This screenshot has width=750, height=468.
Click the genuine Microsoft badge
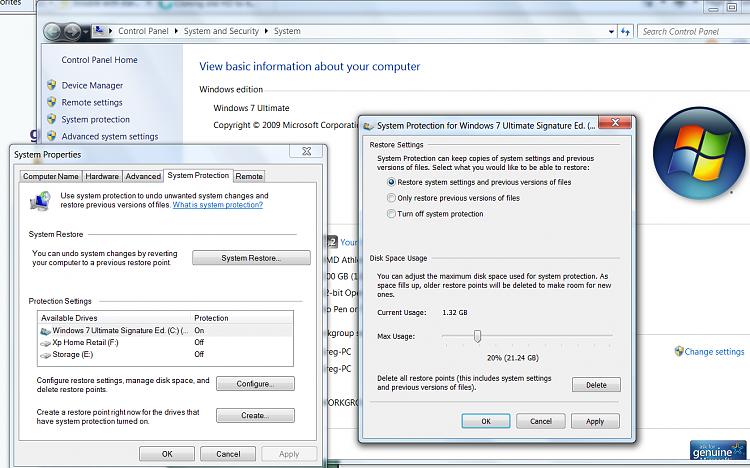point(718,450)
